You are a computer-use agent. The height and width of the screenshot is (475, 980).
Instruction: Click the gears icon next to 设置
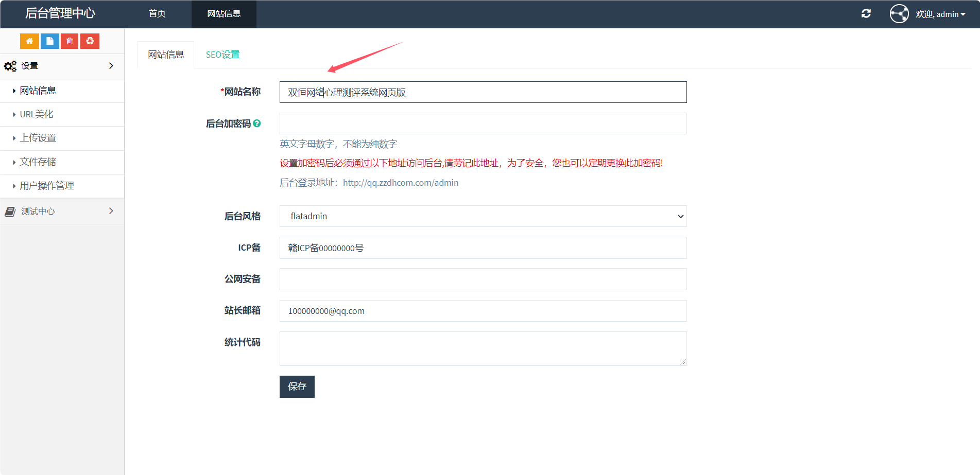(x=10, y=66)
